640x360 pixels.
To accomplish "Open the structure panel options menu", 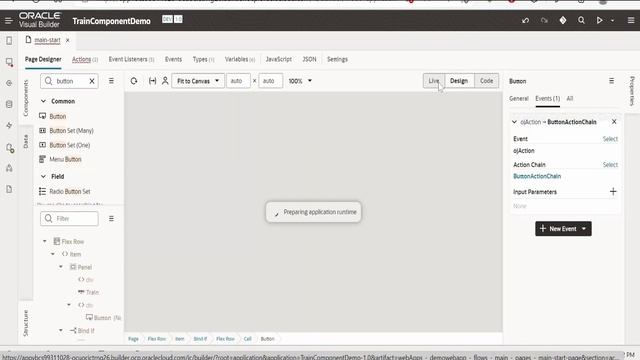I will pos(111,218).
